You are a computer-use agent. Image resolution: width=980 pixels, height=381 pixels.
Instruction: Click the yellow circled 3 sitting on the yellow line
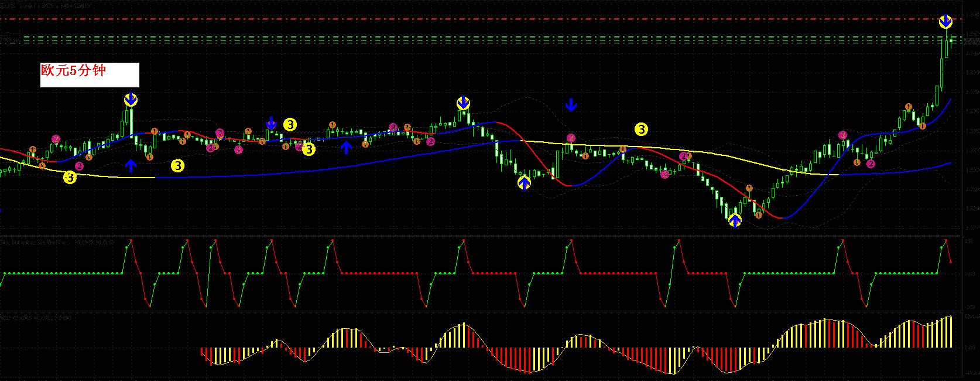[70, 177]
